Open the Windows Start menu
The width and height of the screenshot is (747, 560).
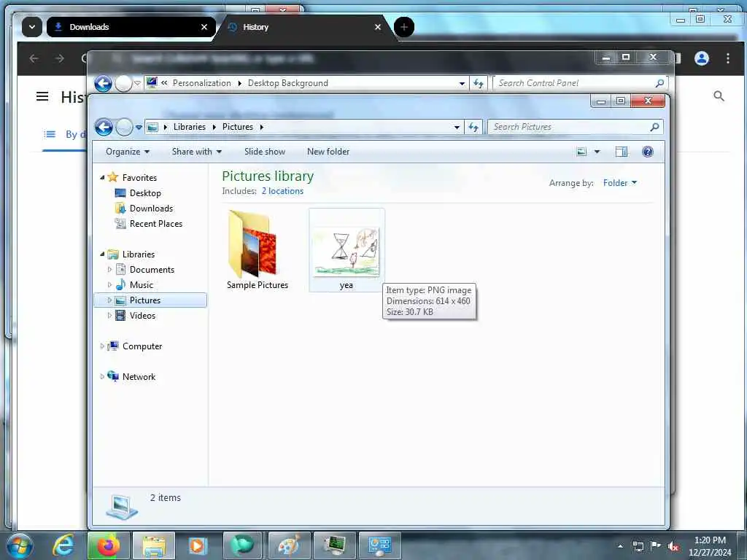tap(20, 545)
